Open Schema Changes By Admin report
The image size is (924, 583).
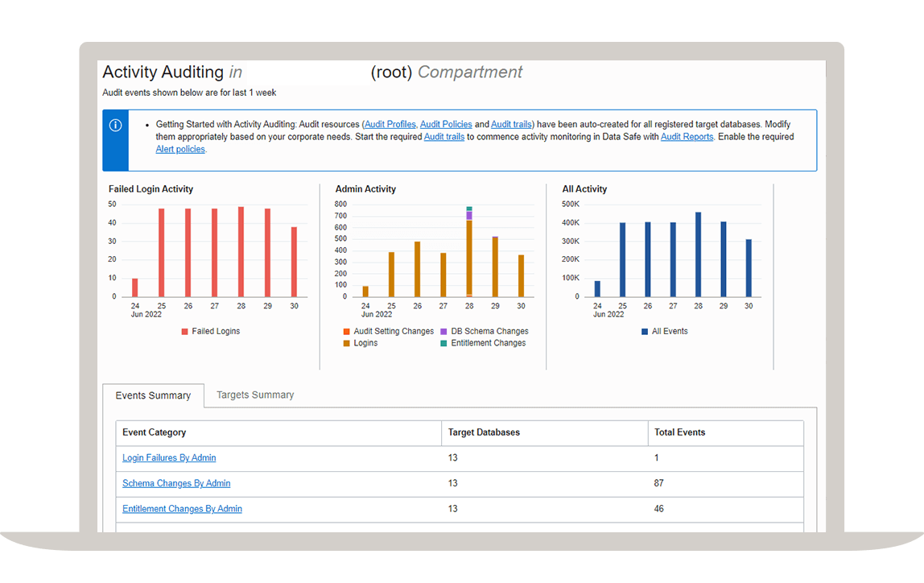point(176,484)
